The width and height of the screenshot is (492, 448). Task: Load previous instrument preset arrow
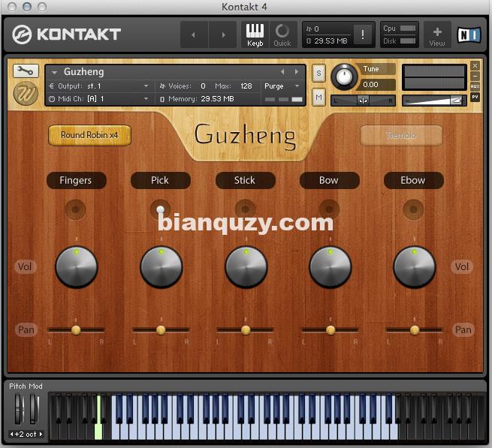(282, 72)
